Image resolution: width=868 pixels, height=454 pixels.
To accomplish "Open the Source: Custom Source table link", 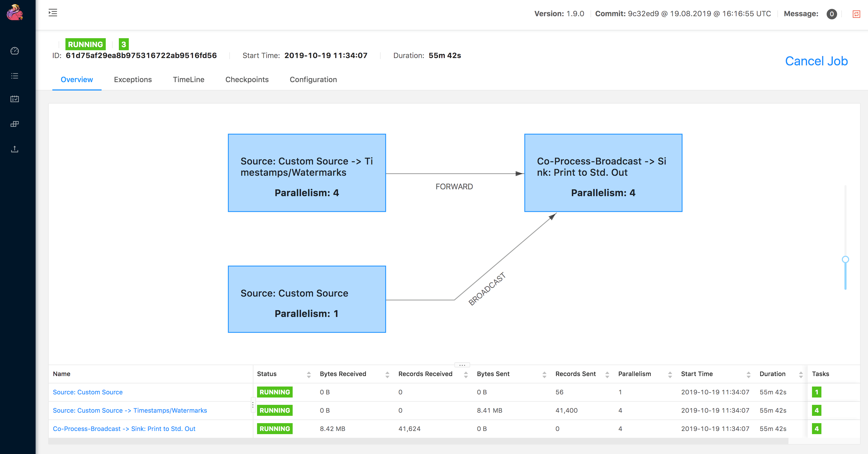I will 88,392.
